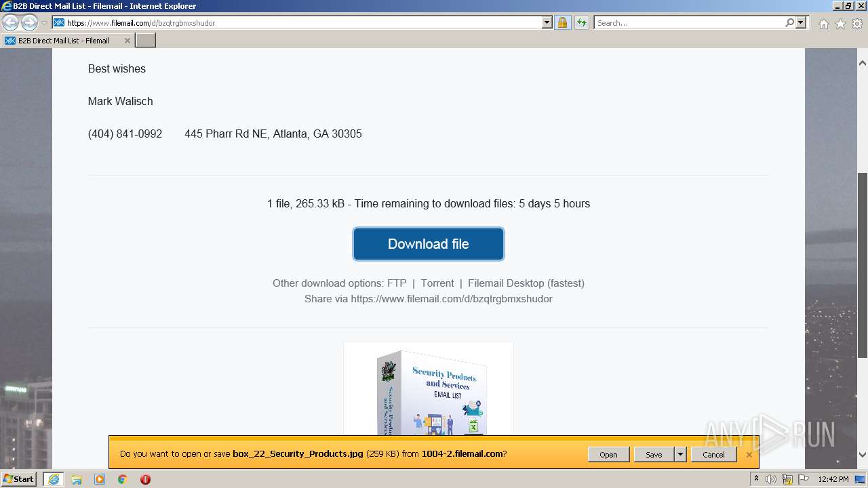
Task: Open the Filemail Desktop (fastest) link
Action: [x=526, y=283]
